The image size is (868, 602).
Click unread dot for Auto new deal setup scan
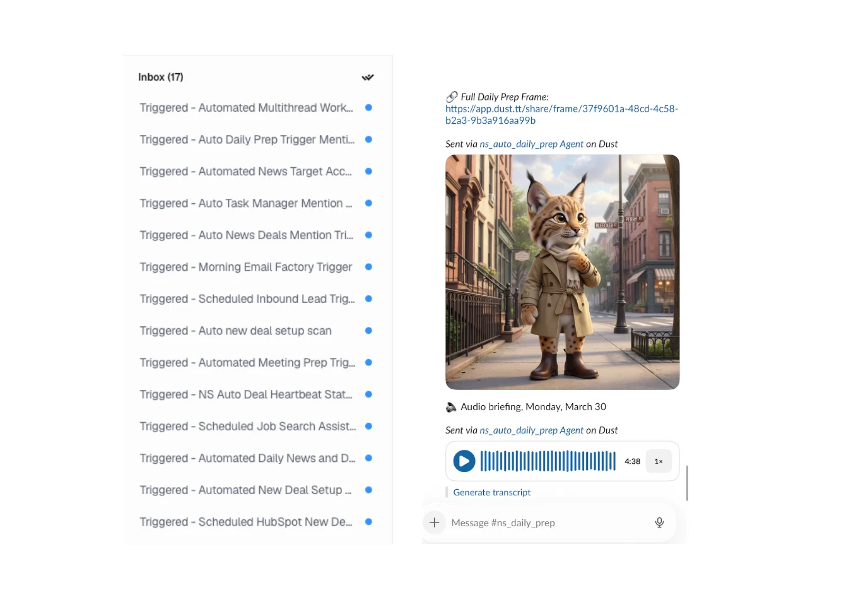pos(368,331)
